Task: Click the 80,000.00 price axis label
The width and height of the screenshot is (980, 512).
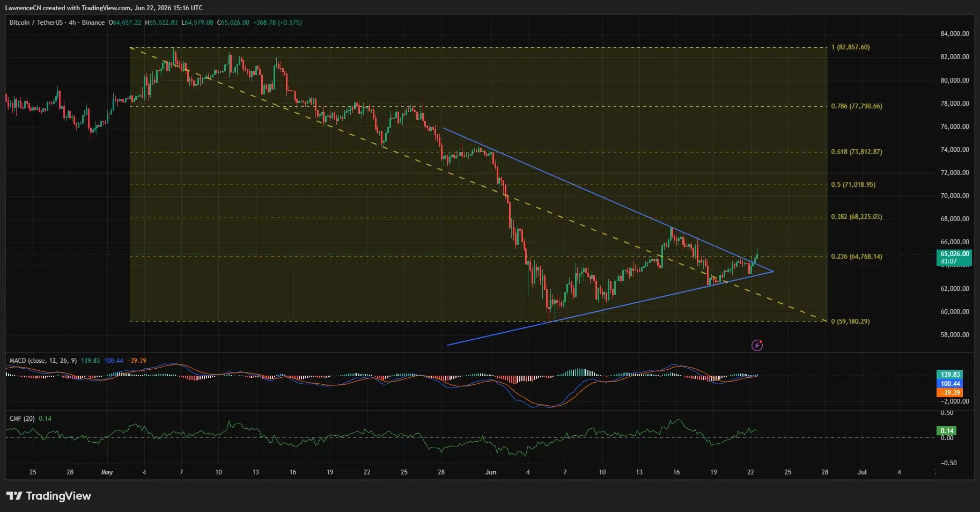Action: 955,81
